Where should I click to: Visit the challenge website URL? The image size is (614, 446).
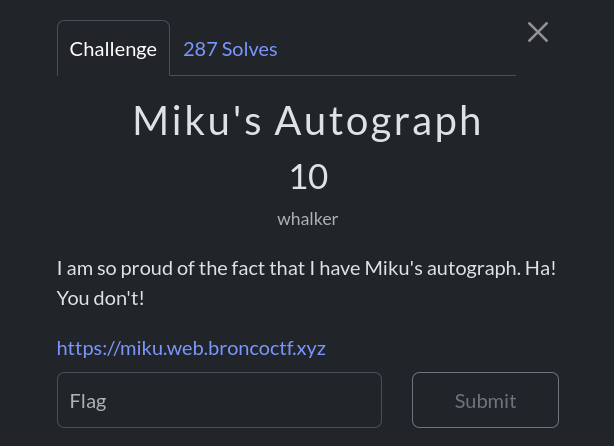(x=191, y=348)
